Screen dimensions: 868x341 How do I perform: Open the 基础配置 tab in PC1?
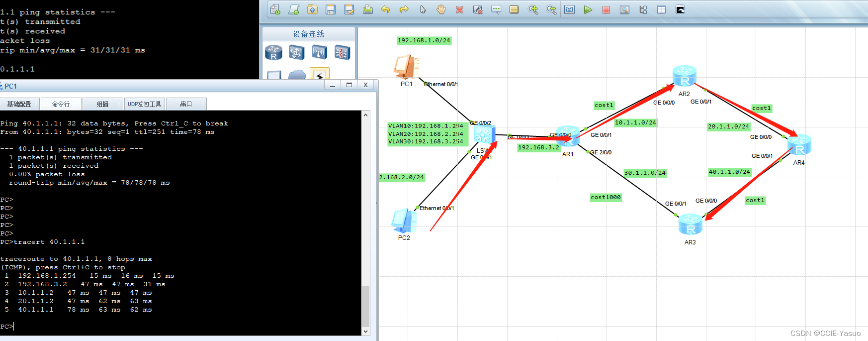pos(19,104)
